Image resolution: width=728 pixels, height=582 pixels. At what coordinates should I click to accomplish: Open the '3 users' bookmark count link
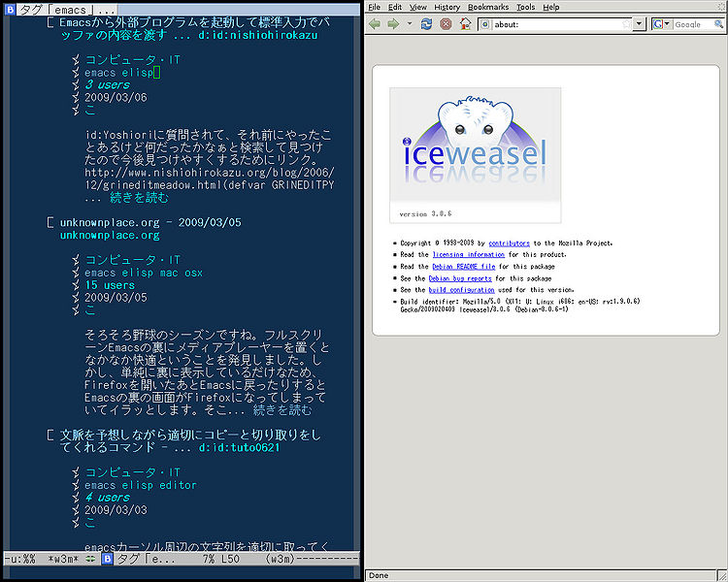point(107,85)
